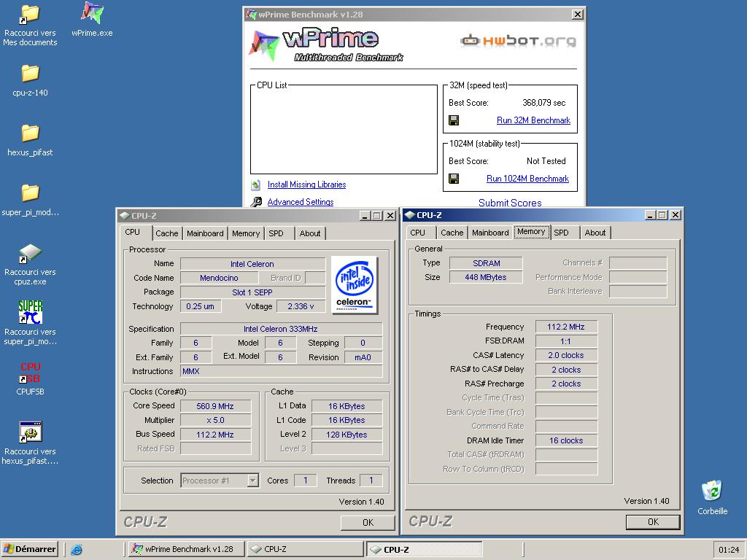The height and width of the screenshot is (560, 747).
Task: Run 32M Benchmark link
Action: pos(533,120)
